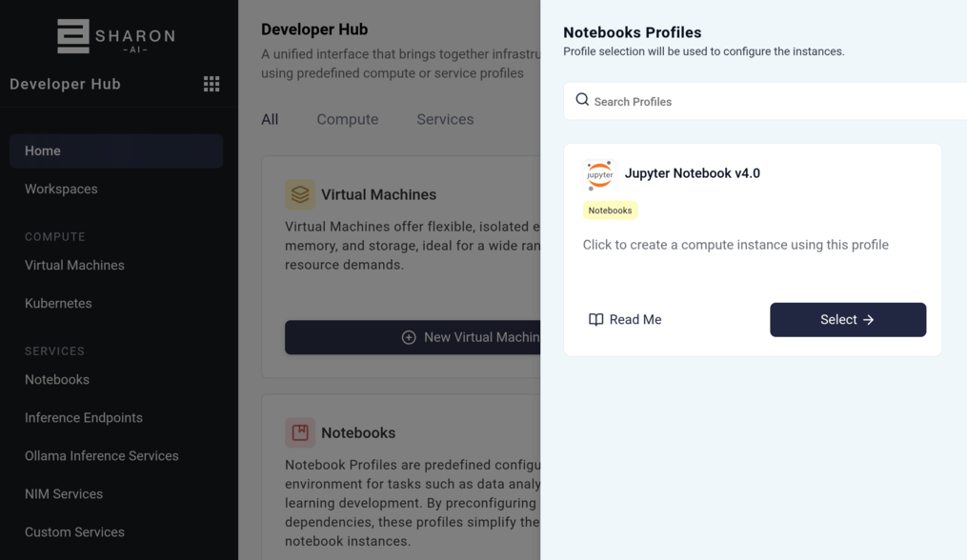Switch to the Compute tab
Screen dimensions: 967x560
347,120
